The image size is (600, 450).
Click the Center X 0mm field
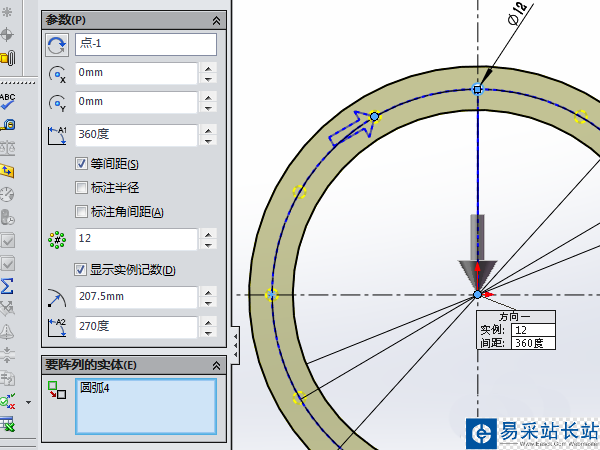(x=136, y=73)
